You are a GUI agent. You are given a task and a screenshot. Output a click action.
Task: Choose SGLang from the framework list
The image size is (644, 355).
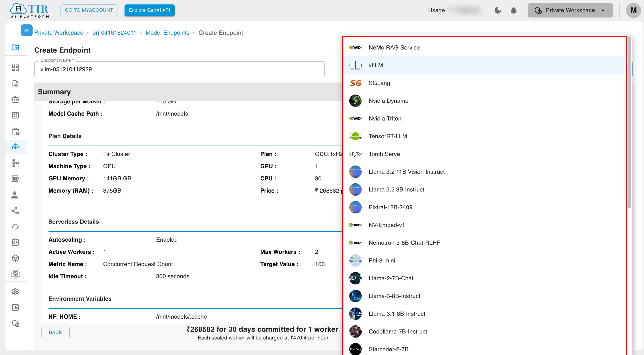pos(484,83)
